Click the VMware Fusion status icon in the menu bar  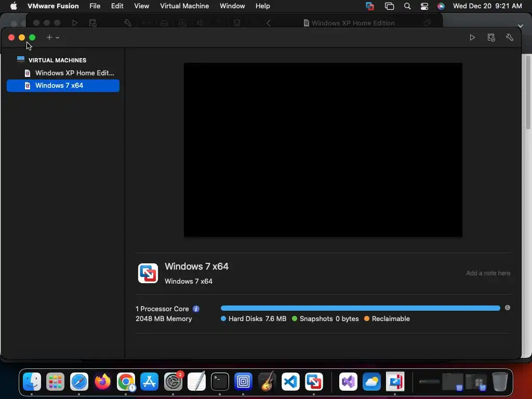pos(370,6)
